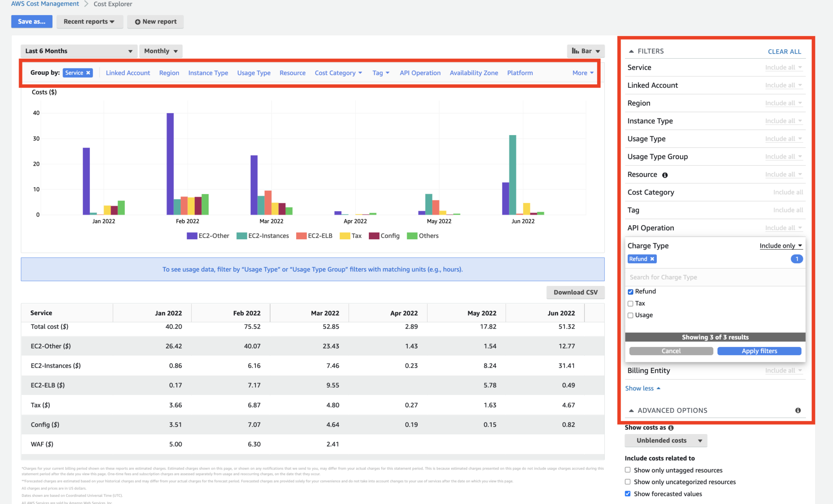Uncheck the Refund charge type
Image resolution: width=833 pixels, height=504 pixels.
coord(630,292)
